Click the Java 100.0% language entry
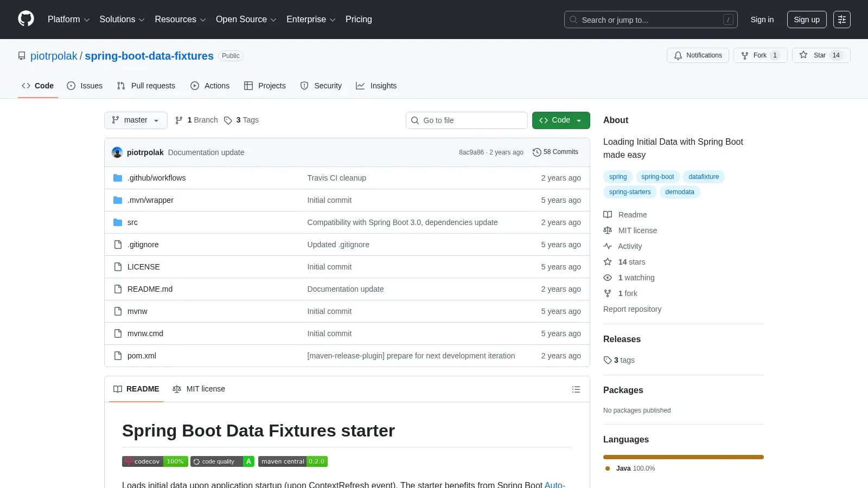This screenshot has height=488, width=868. pyautogui.click(x=630, y=468)
